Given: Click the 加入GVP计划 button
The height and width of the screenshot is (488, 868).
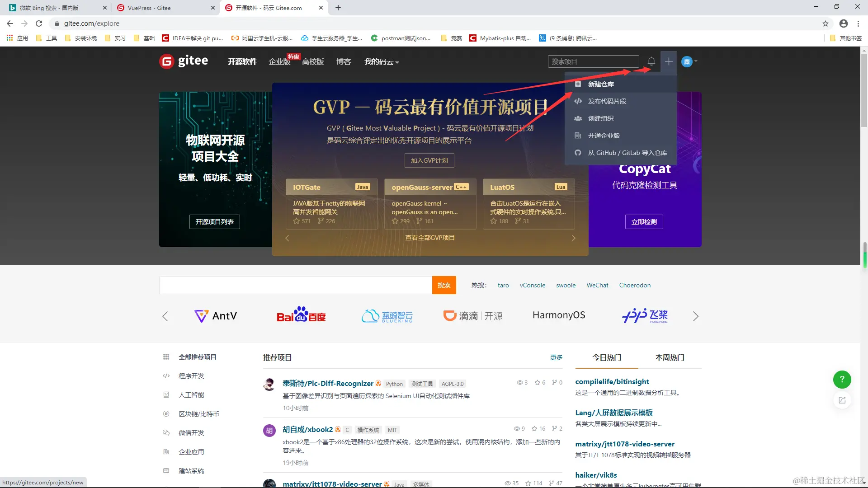Looking at the screenshot, I should (x=429, y=160).
